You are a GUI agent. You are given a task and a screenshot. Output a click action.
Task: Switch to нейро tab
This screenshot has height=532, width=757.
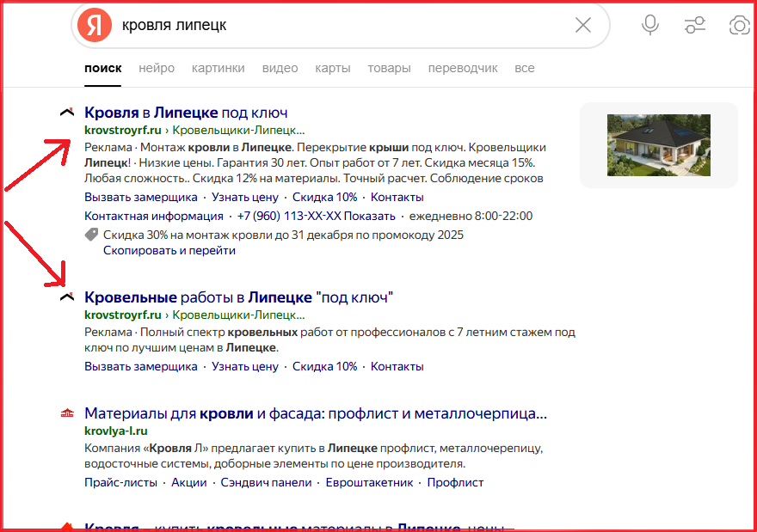[x=157, y=68]
